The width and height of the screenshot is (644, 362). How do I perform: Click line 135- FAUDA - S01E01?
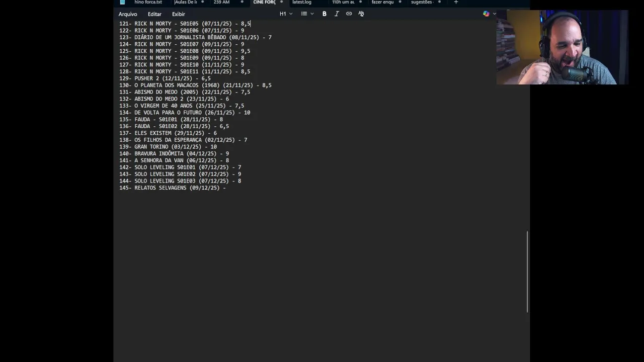171,120
